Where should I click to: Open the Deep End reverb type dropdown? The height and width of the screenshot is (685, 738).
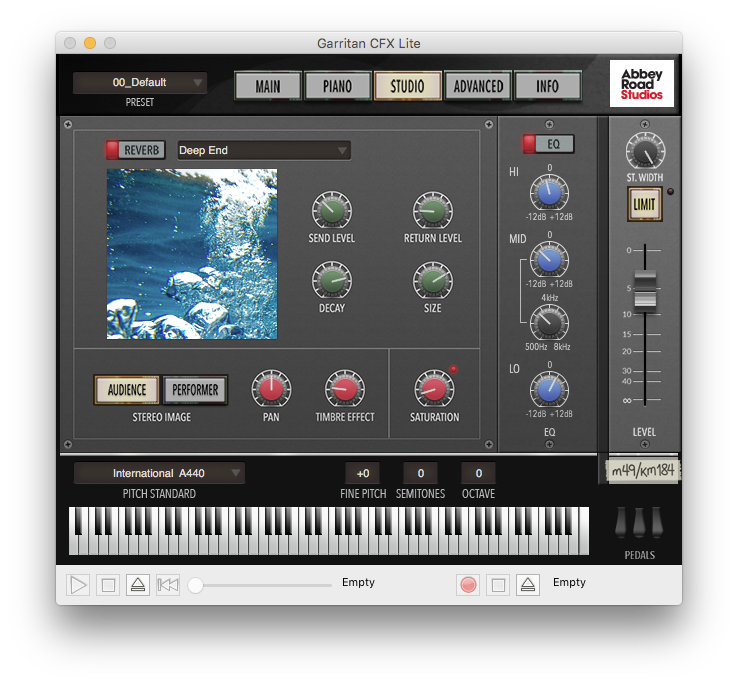click(x=264, y=150)
